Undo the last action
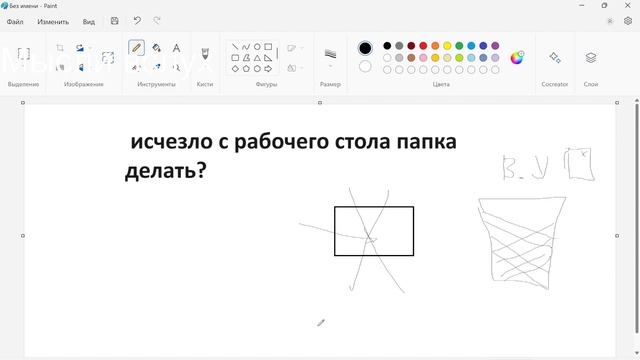This screenshot has width=640, height=360. [x=137, y=21]
